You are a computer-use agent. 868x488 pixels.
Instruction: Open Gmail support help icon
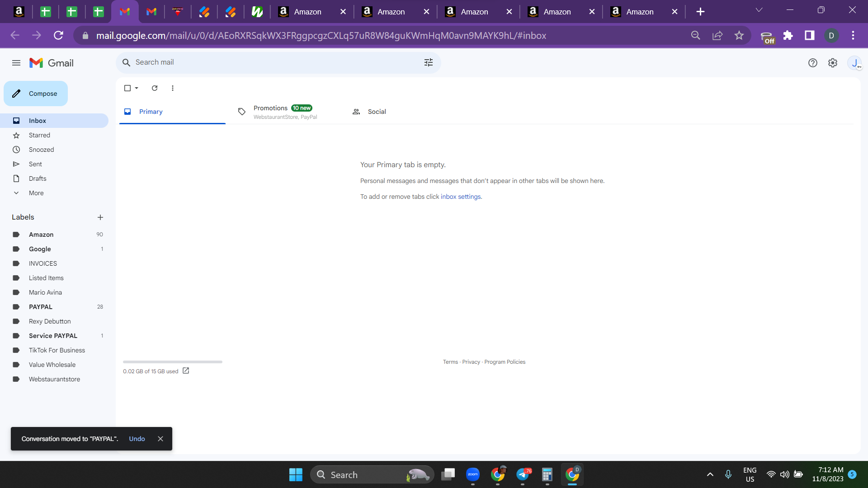click(812, 63)
